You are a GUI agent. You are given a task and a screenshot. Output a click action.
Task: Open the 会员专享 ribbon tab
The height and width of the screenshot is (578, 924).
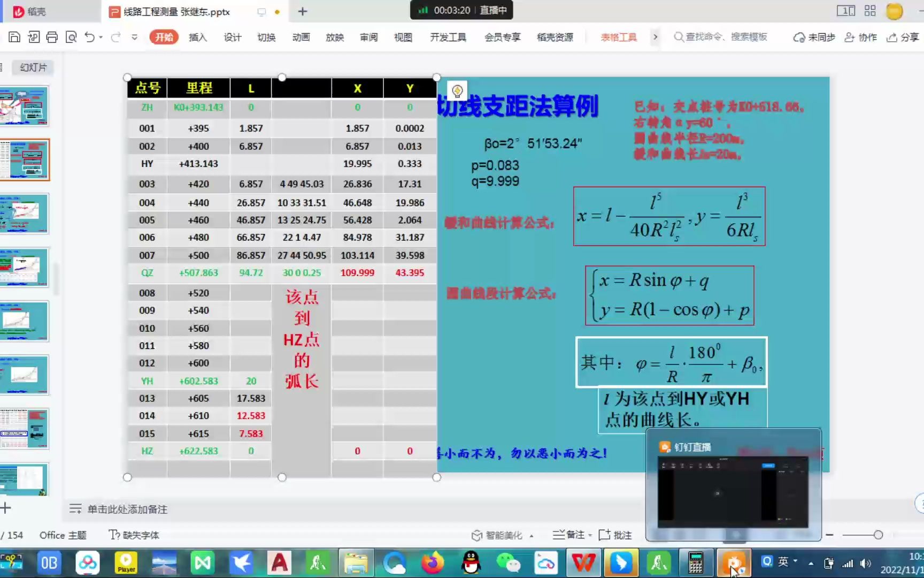tap(502, 37)
